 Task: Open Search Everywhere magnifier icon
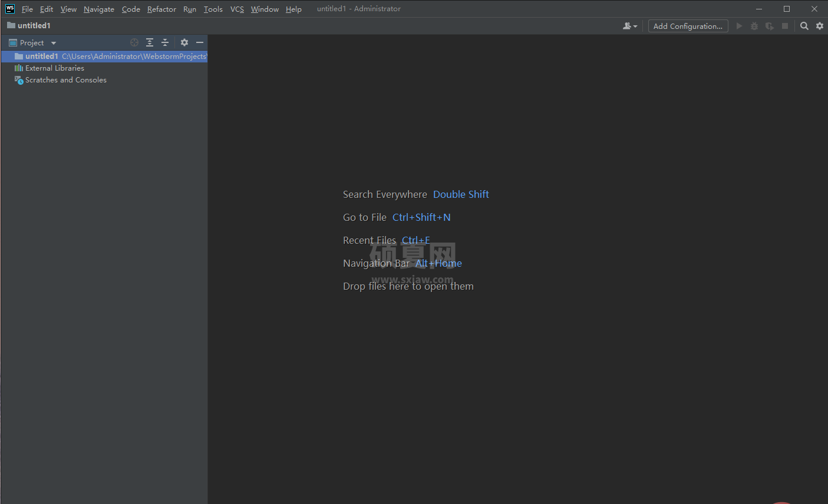804,26
